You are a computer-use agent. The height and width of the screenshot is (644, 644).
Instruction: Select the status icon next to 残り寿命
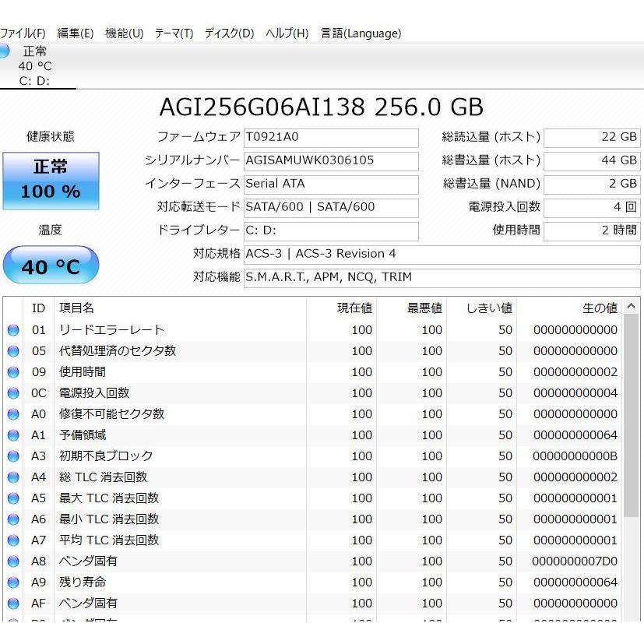pyautogui.click(x=12, y=582)
